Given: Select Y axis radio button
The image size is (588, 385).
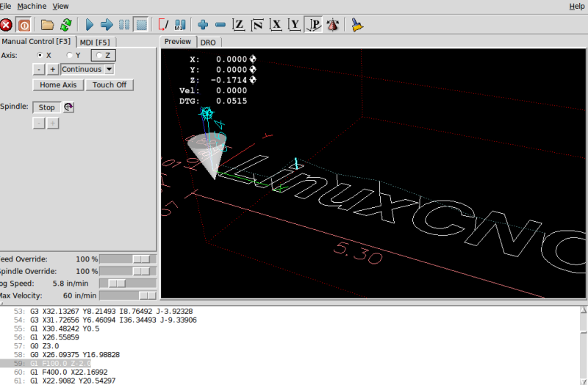Looking at the screenshot, I should coord(69,55).
